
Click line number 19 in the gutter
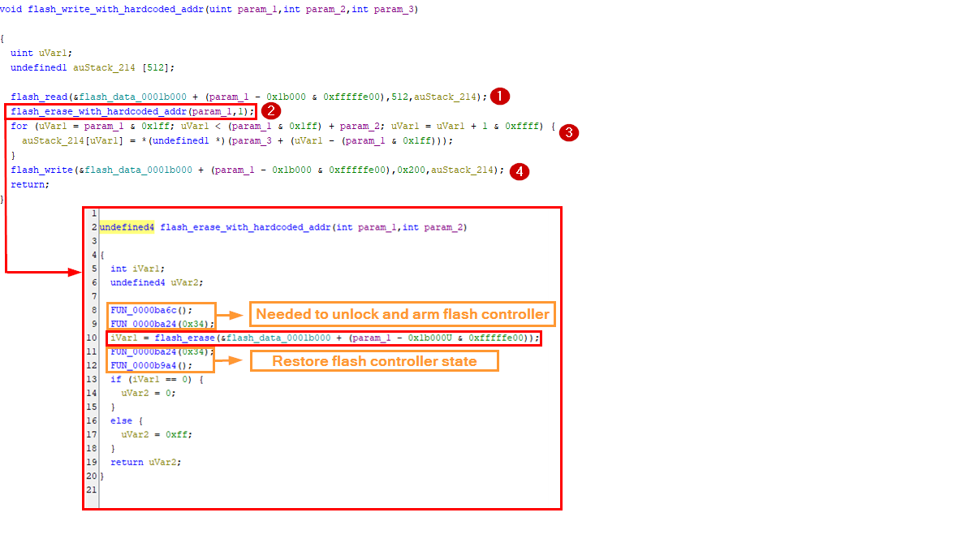(91, 462)
